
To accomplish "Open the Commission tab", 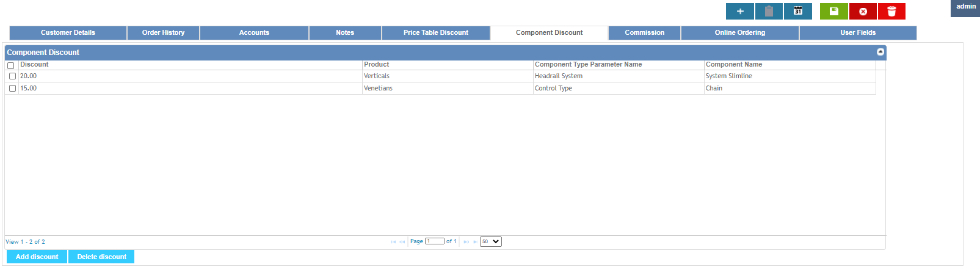I will (644, 33).
